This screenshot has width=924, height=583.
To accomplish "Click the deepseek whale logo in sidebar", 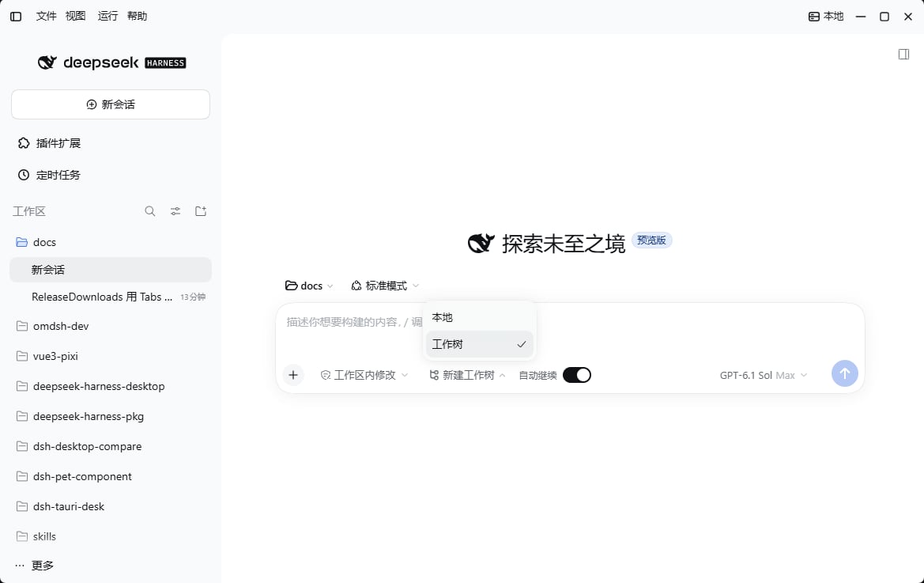I will (47, 62).
